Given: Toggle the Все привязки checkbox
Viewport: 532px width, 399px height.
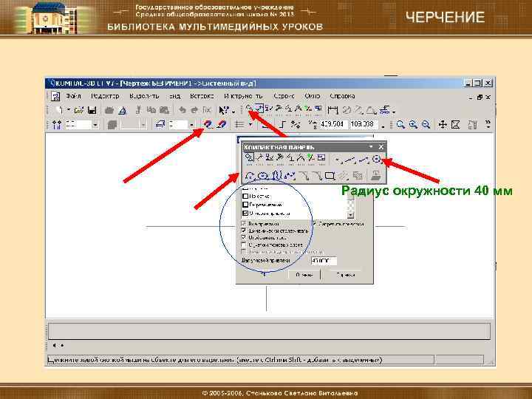Looking at the screenshot, I should click(244, 224).
